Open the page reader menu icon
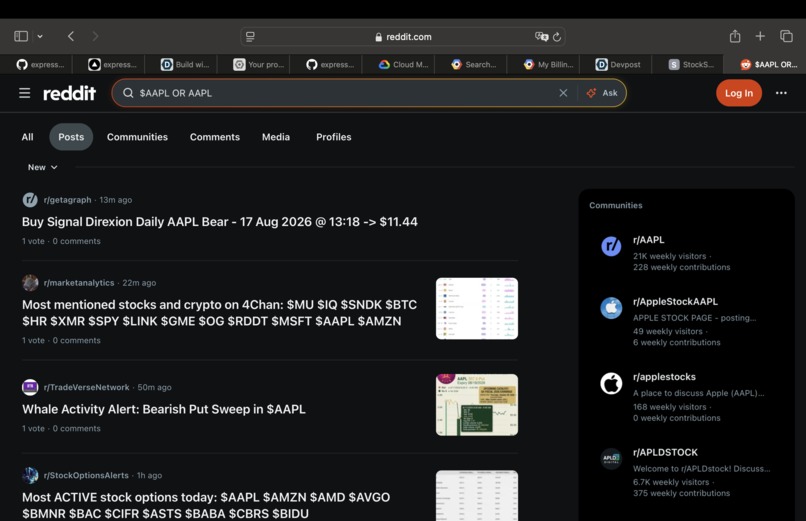Viewport: 806px width, 521px height. (250, 36)
